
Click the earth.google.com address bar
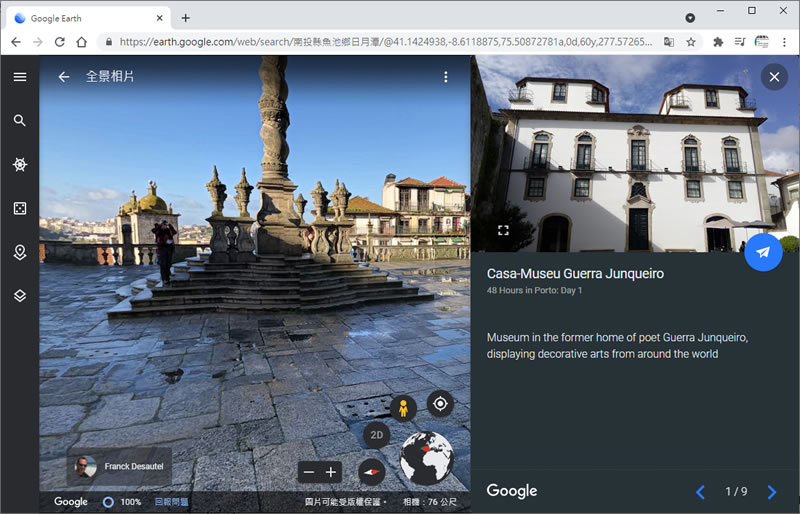coord(385,42)
